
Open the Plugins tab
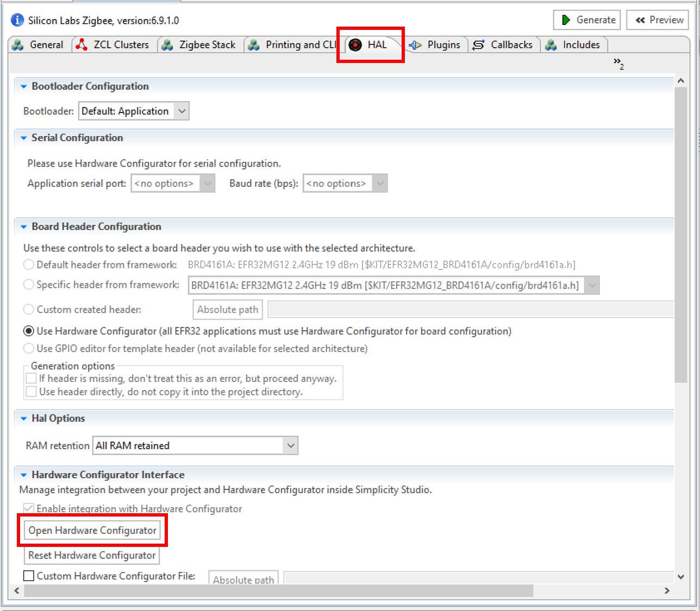pyautogui.click(x=437, y=45)
